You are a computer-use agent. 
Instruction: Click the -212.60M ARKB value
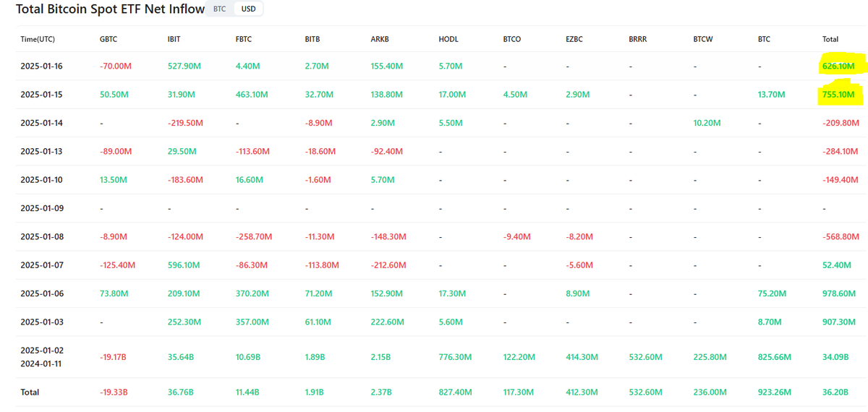tap(388, 265)
